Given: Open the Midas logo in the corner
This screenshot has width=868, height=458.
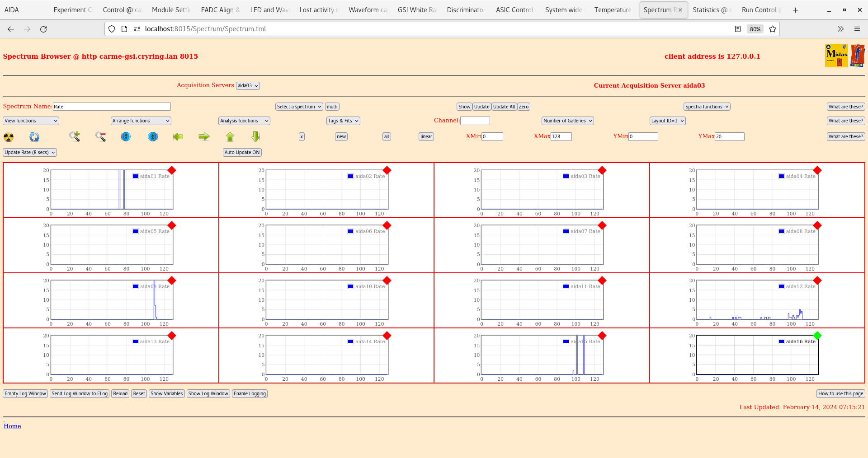Looking at the screenshot, I should [x=836, y=55].
